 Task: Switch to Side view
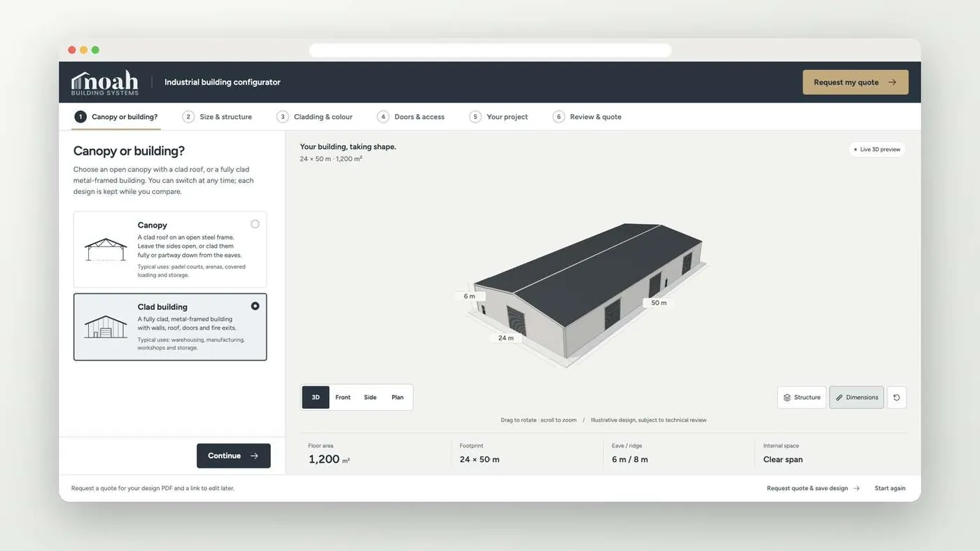(x=370, y=398)
